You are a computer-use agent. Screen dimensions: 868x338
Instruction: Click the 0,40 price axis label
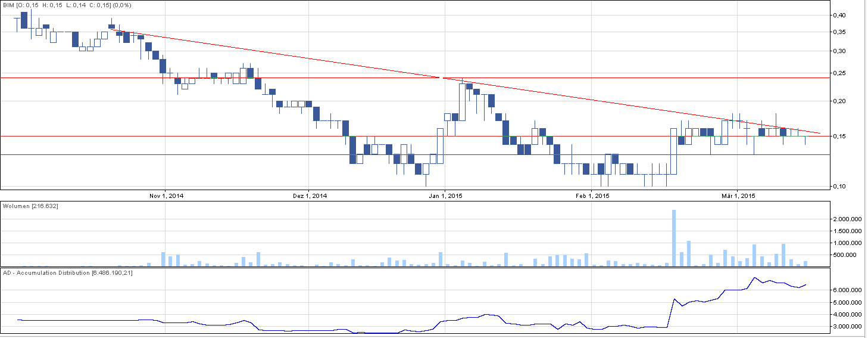pos(839,15)
